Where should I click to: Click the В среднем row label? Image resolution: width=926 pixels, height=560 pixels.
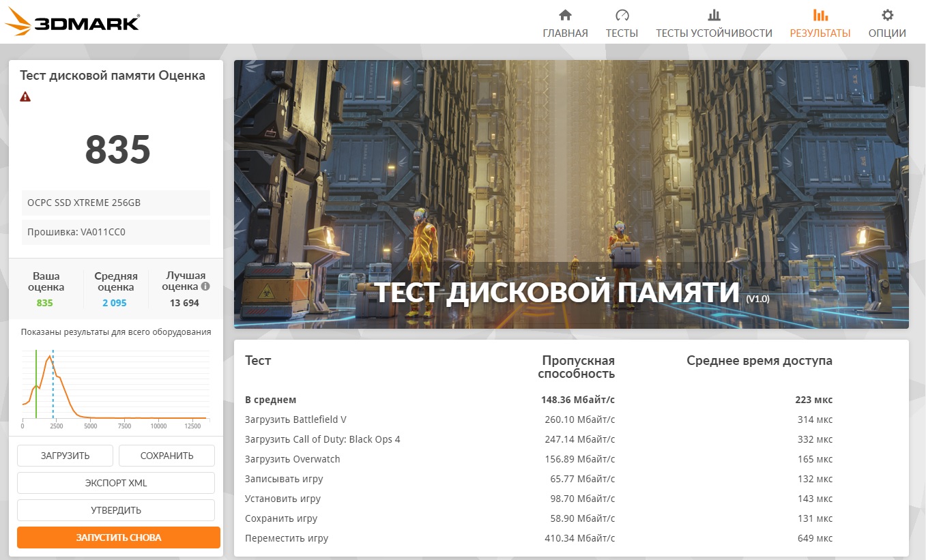[x=271, y=400]
